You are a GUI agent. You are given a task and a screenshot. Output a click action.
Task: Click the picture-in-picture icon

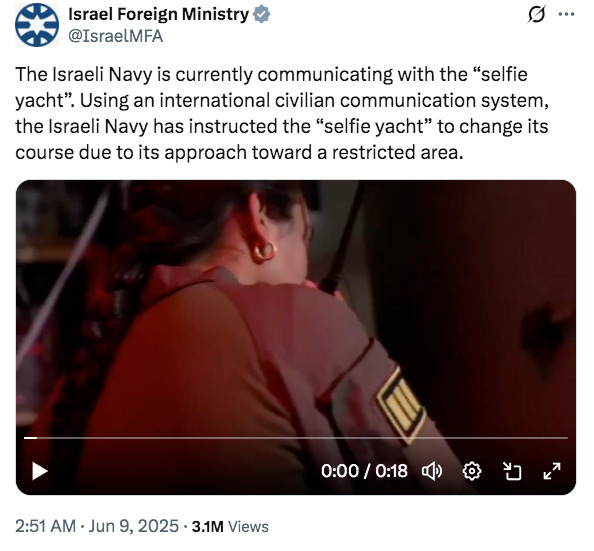tap(512, 471)
